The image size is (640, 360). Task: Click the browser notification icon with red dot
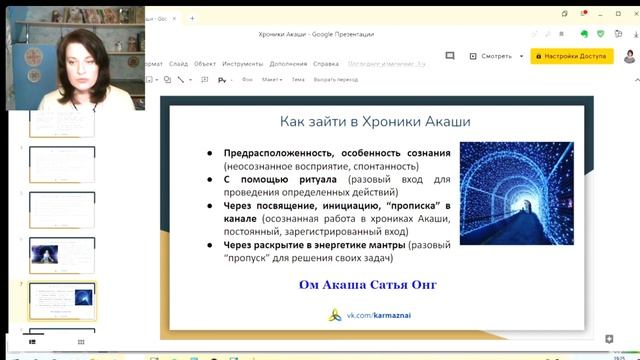click(x=583, y=13)
